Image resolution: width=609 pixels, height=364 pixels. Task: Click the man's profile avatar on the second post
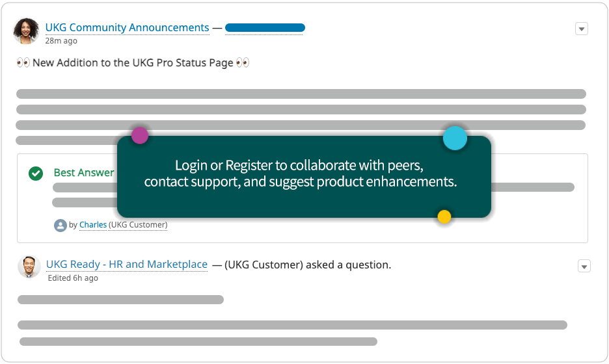pos(29,266)
